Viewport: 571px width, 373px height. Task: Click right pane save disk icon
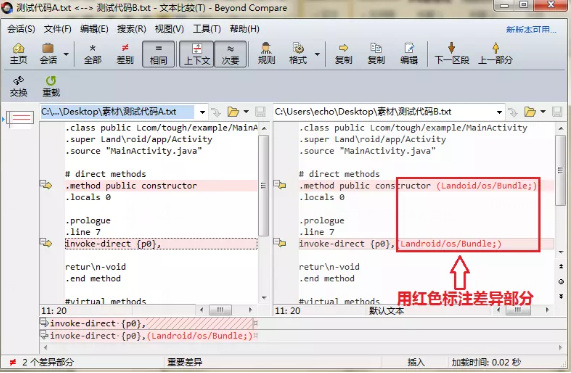(x=557, y=112)
